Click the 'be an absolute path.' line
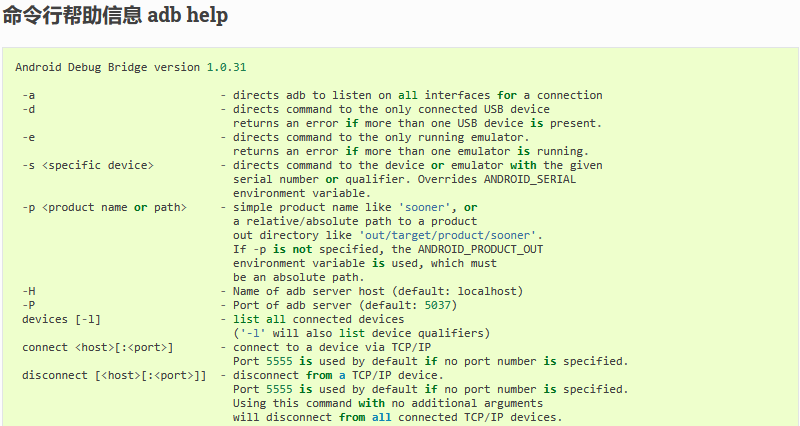The image size is (800, 426). [298, 278]
